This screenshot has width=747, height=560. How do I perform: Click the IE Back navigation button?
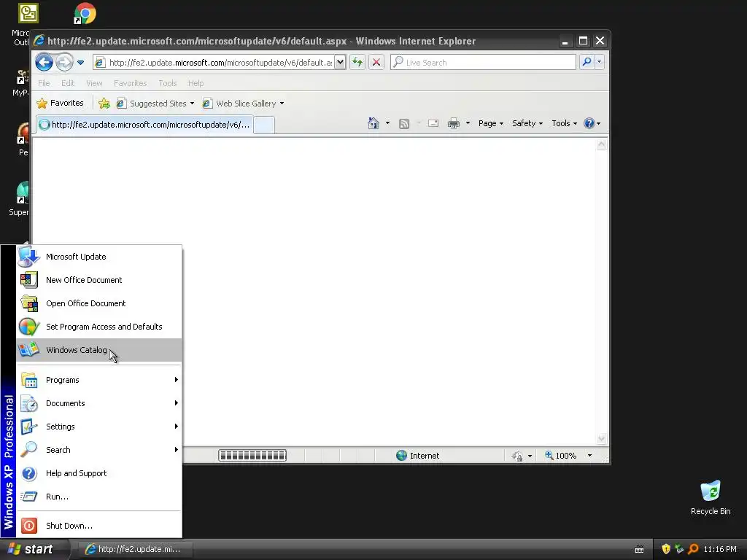click(44, 62)
